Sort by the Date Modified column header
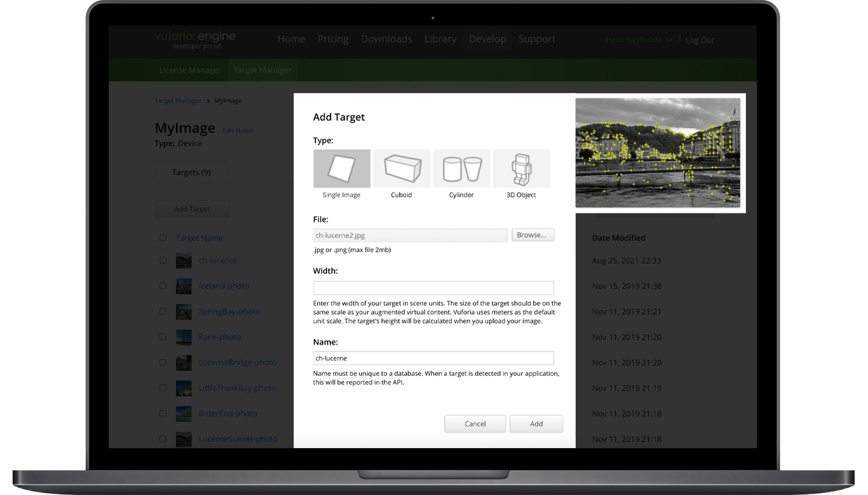The width and height of the screenshot is (868, 495). click(619, 238)
